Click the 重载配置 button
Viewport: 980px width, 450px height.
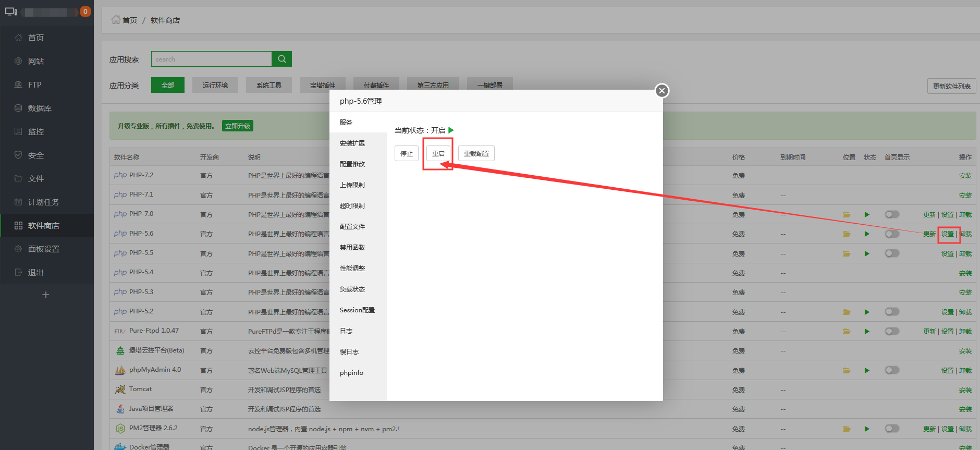tap(476, 153)
